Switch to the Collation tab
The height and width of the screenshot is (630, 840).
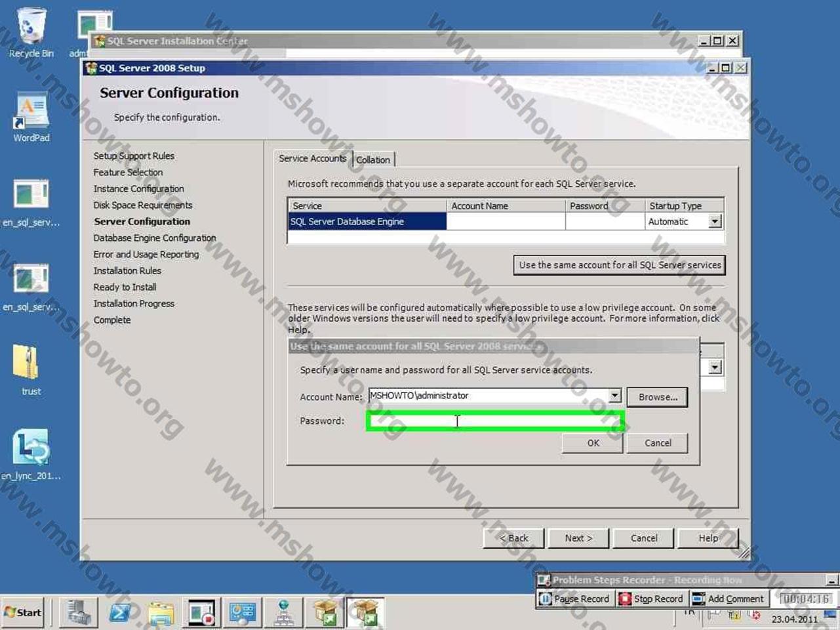coord(373,159)
